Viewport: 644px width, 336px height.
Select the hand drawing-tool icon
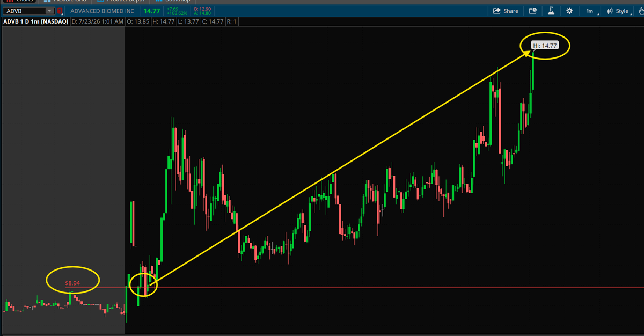pos(640,11)
